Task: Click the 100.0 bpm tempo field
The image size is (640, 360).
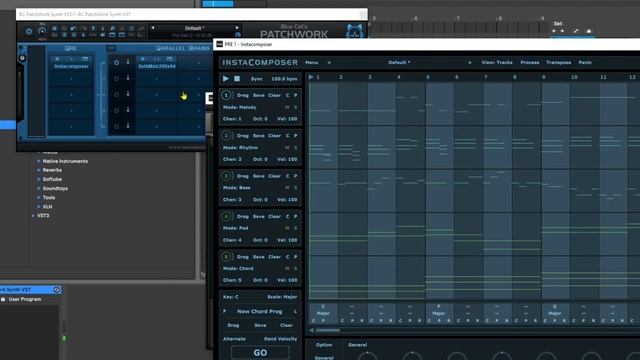Action: (284, 79)
